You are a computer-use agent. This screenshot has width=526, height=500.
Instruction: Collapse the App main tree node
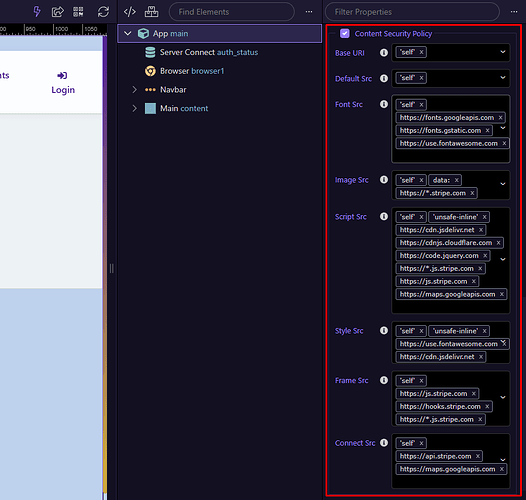pos(128,34)
